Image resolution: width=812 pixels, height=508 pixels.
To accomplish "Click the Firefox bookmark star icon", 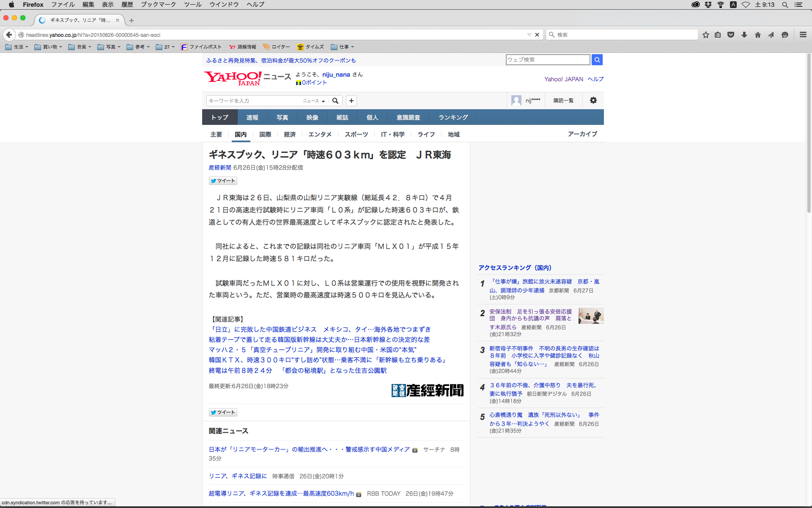I will pyautogui.click(x=705, y=35).
